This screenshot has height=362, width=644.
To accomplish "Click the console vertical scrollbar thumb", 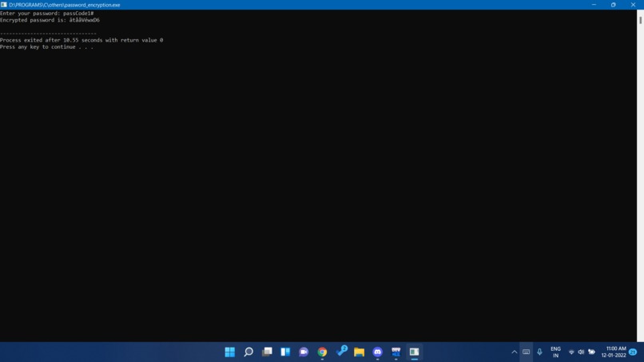I will 640,20.
